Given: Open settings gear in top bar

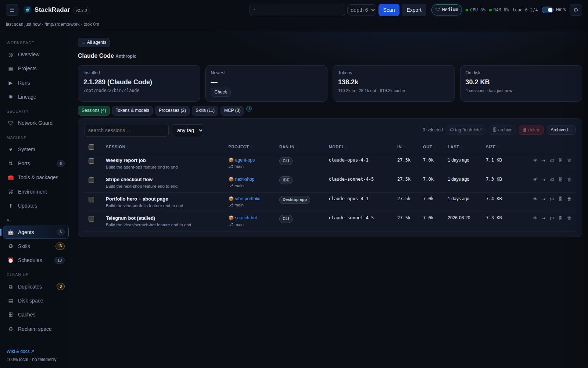Looking at the screenshot, I should coord(576,10).
